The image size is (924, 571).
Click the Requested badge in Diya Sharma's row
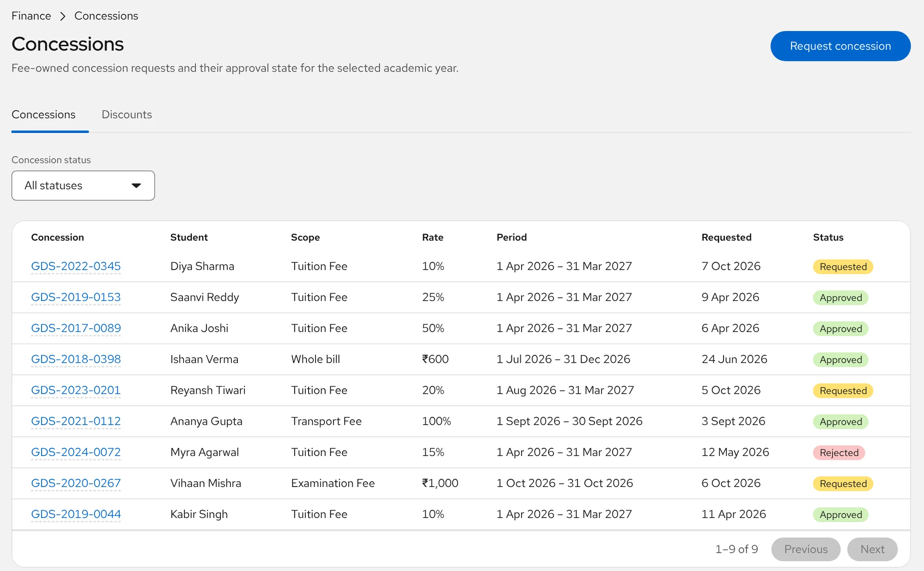843,267
